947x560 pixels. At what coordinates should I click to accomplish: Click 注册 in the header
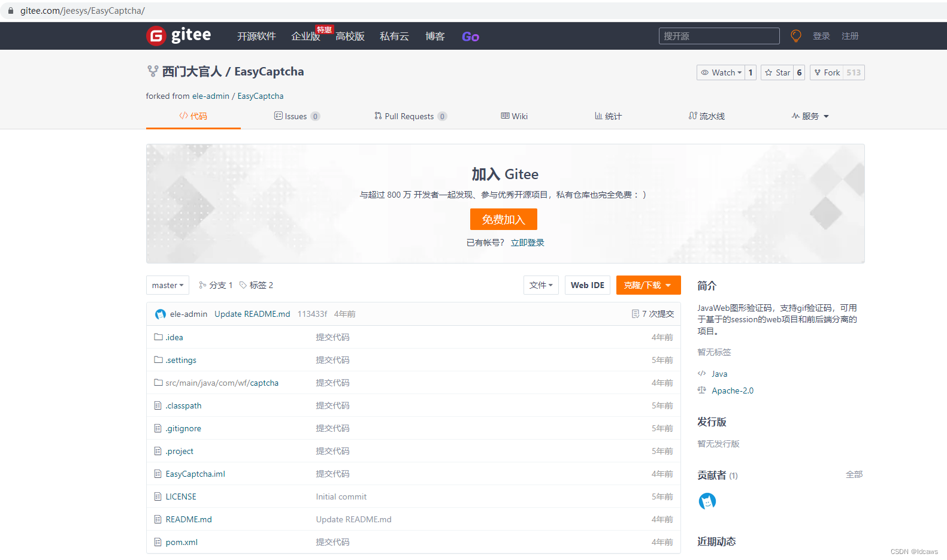pos(850,36)
